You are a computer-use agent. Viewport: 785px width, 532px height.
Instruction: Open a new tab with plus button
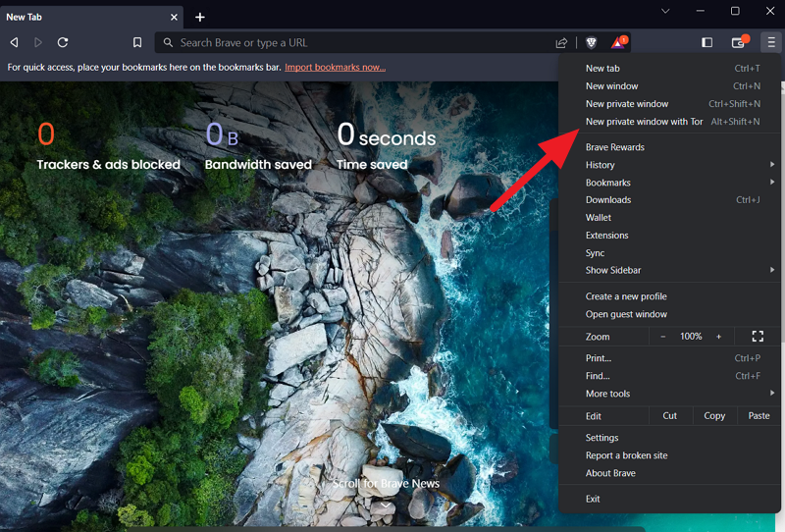click(200, 18)
